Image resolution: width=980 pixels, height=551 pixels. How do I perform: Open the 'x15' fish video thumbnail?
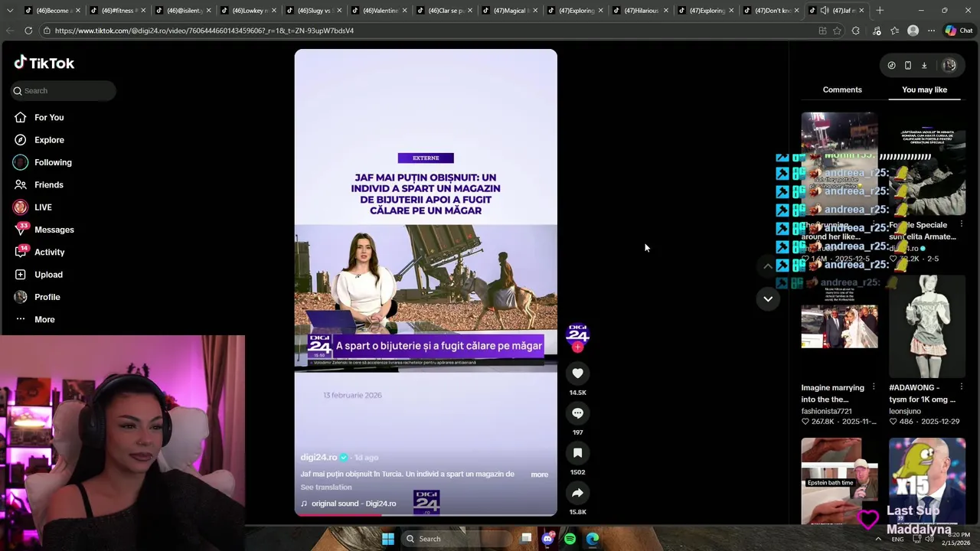(927, 481)
